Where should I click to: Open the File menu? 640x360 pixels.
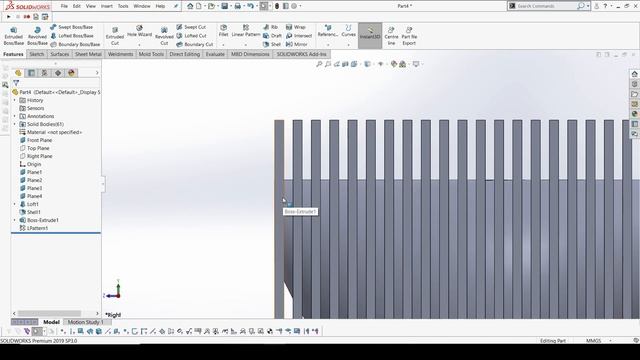[x=64, y=6]
